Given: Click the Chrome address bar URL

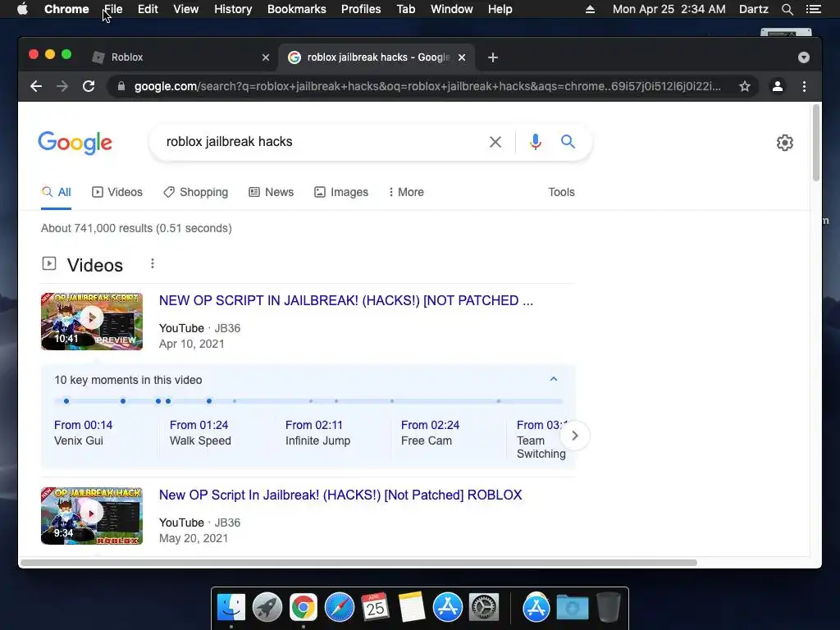Looking at the screenshot, I should point(427,86).
